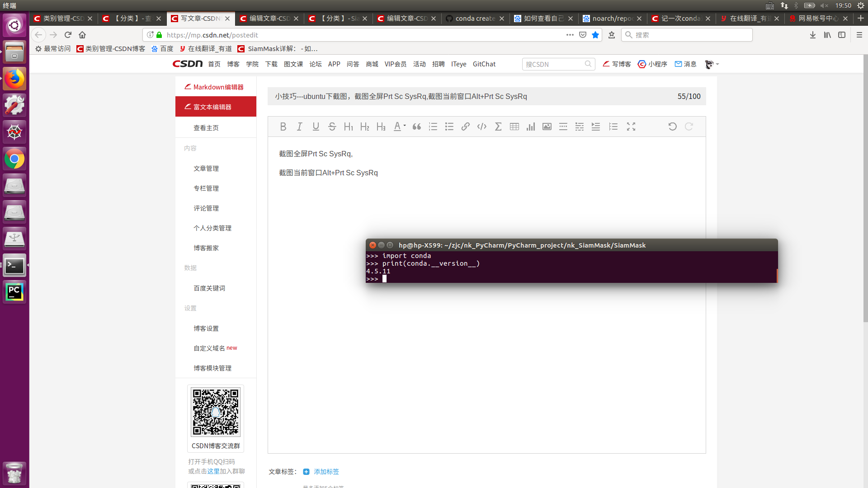Toggle strikethrough formatting
Screen dimensions: 868x488
coord(332,127)
